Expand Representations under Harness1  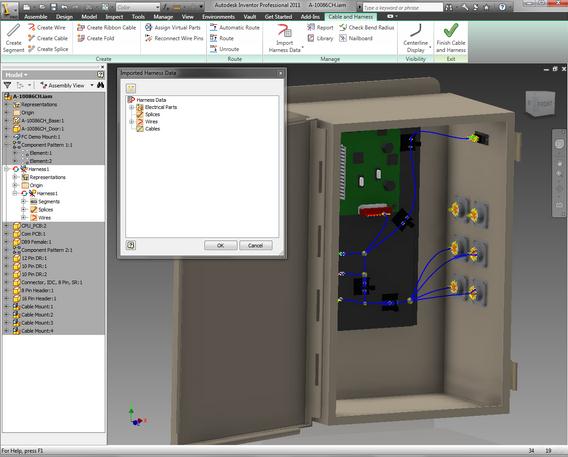15,177
